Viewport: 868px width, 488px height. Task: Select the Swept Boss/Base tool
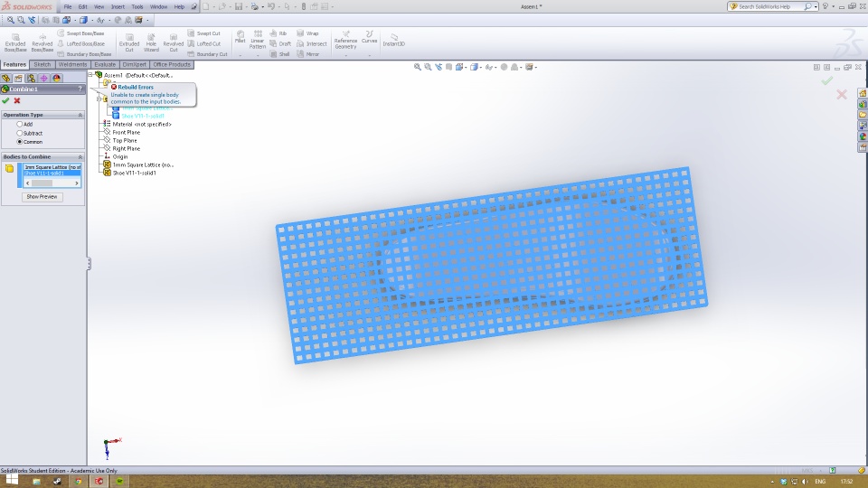click(x=80, y=33)
